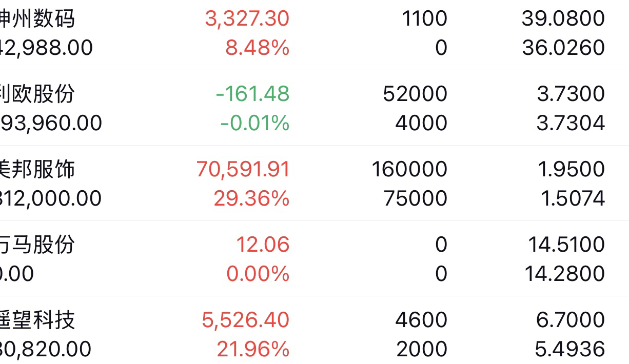Viewport: 629px width, 364px height.
Task: Select the -0.01% loss percentage
Action: [255, 123]
